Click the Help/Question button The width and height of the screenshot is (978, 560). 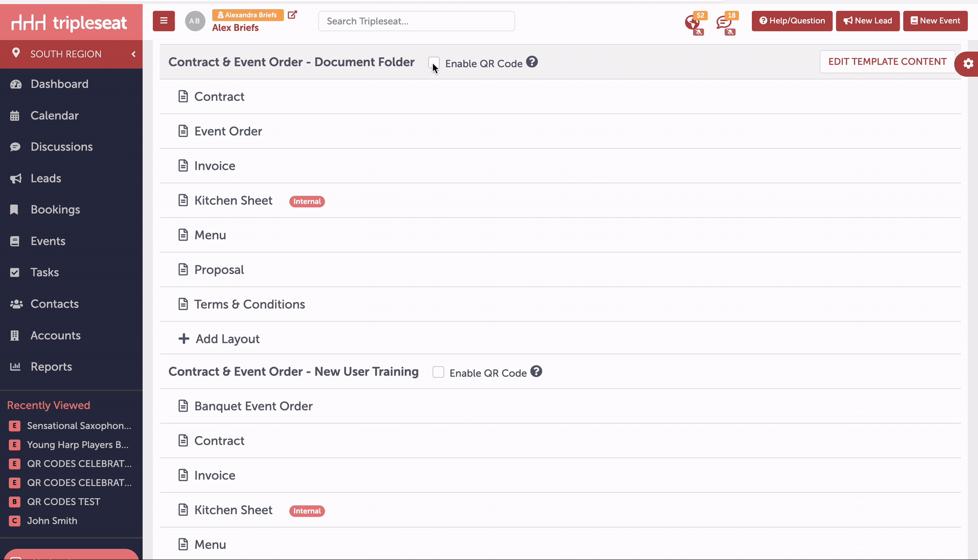pyautogui.click(x=792, y=21)
